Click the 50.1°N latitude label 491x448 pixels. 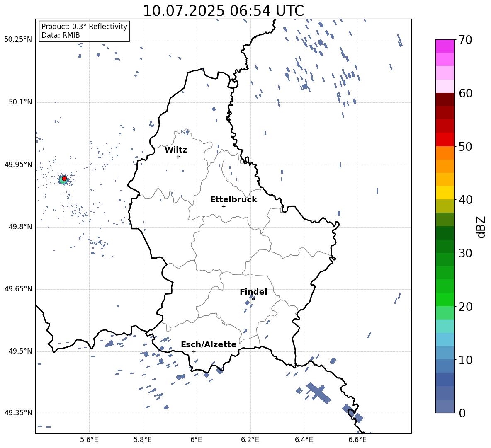click(x=20, y=102)
